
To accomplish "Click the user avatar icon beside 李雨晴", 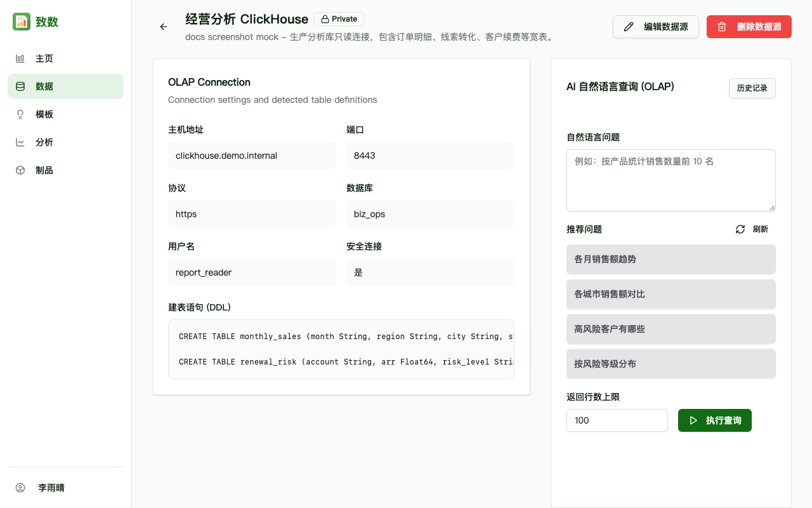I will tap(20, 488).
